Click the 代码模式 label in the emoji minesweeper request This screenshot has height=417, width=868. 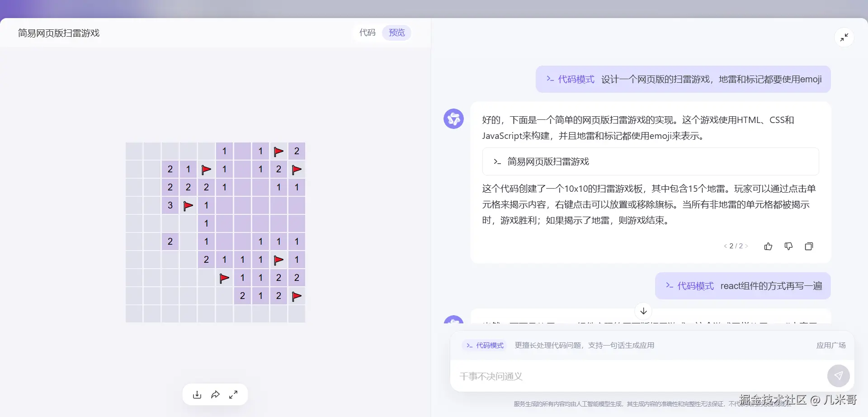tap(570, 79)
